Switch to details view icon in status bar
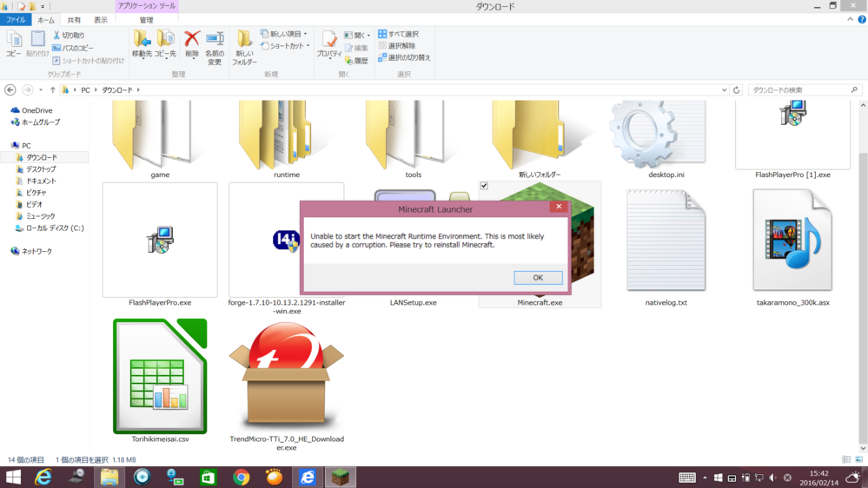The width and height of the screenshot is (868, 488). coord(846,459)
